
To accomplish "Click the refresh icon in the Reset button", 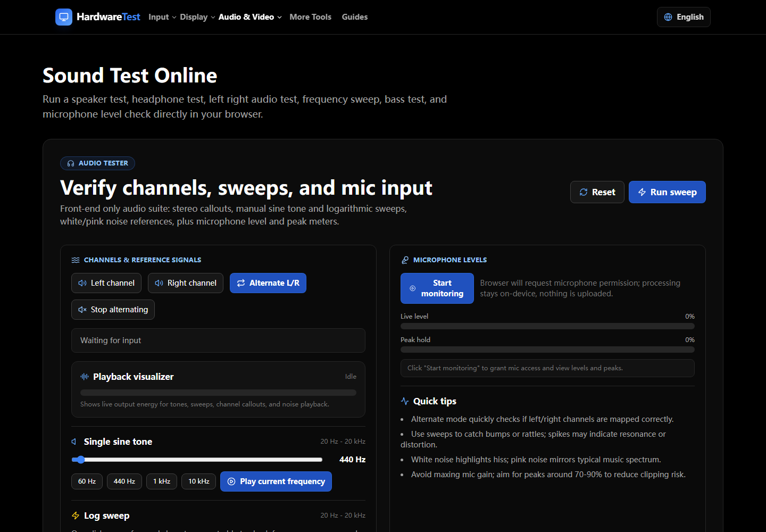I will 584,192.
